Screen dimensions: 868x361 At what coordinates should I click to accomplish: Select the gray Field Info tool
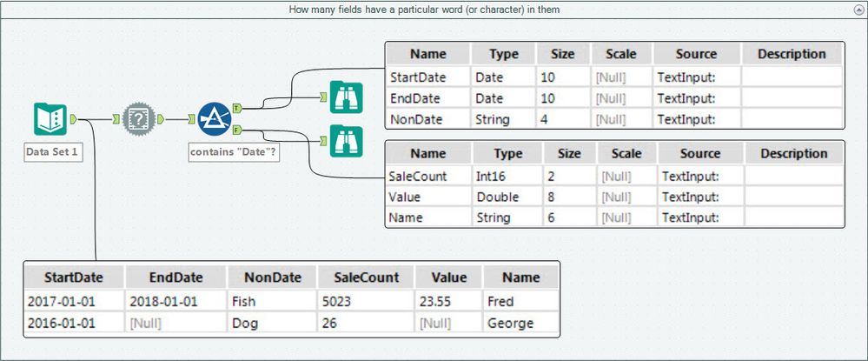[x=139, y=119]
